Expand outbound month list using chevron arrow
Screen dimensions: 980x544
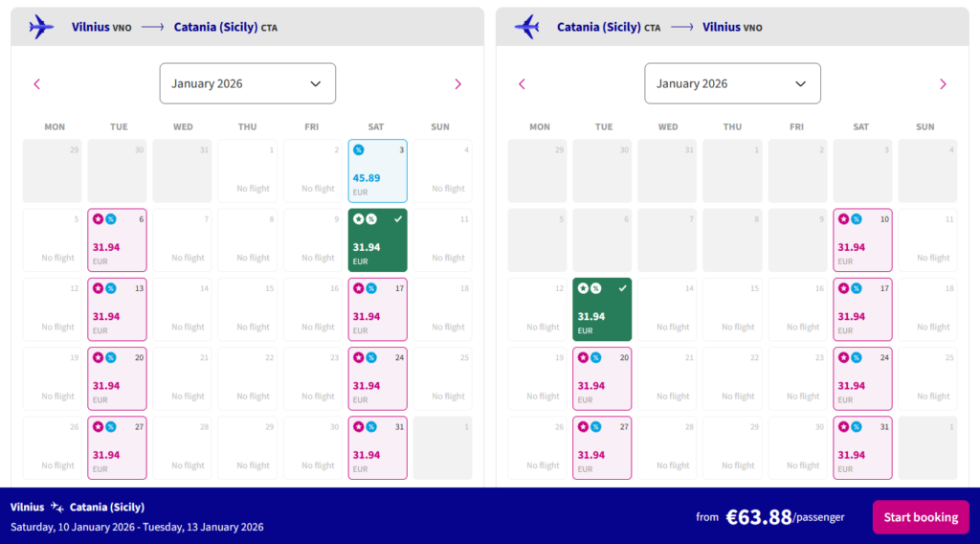(x=316, y=83)
